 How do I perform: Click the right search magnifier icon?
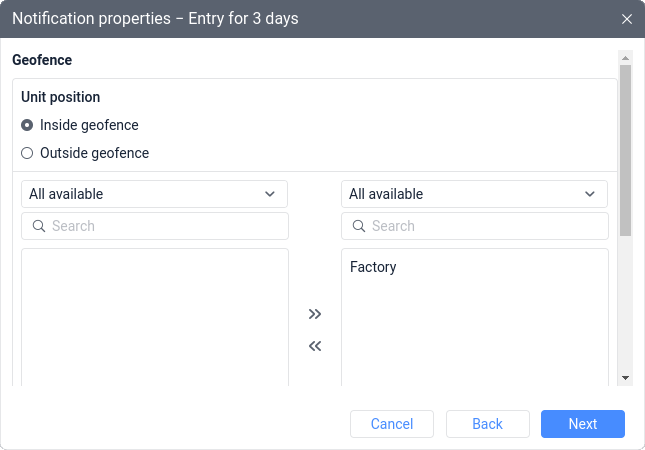coord(359,226)
